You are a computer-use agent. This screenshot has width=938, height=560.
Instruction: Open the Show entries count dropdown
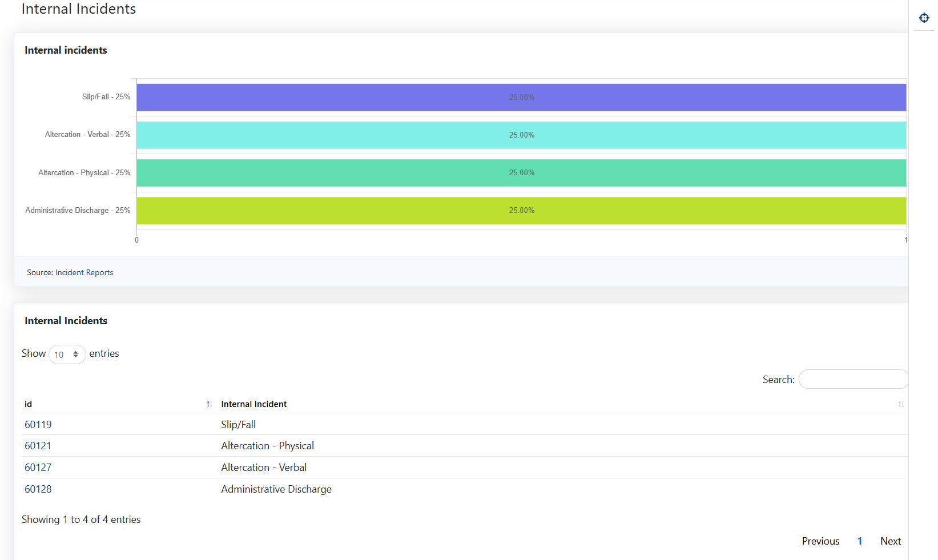coord(67,354)
